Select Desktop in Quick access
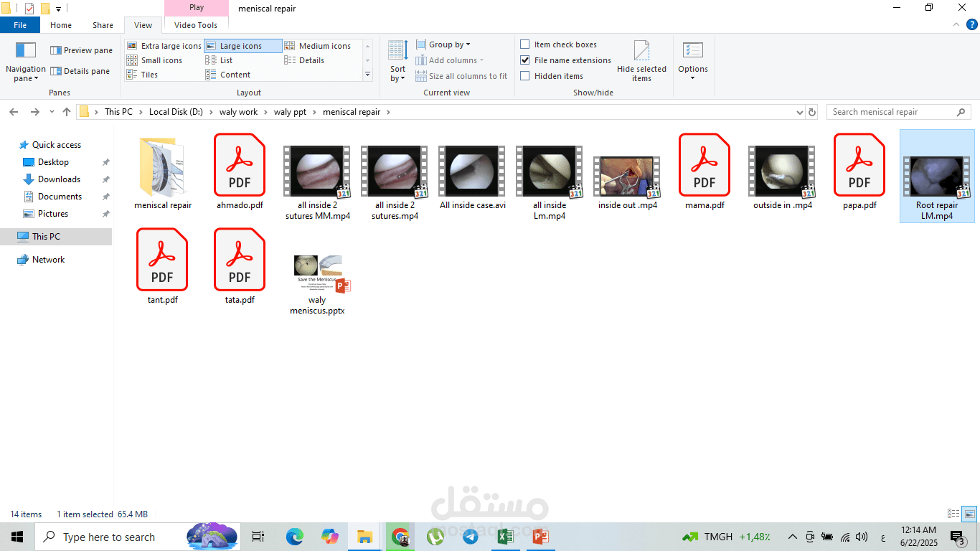The height and width of the screenshot is (551, 980). [53, 162]
